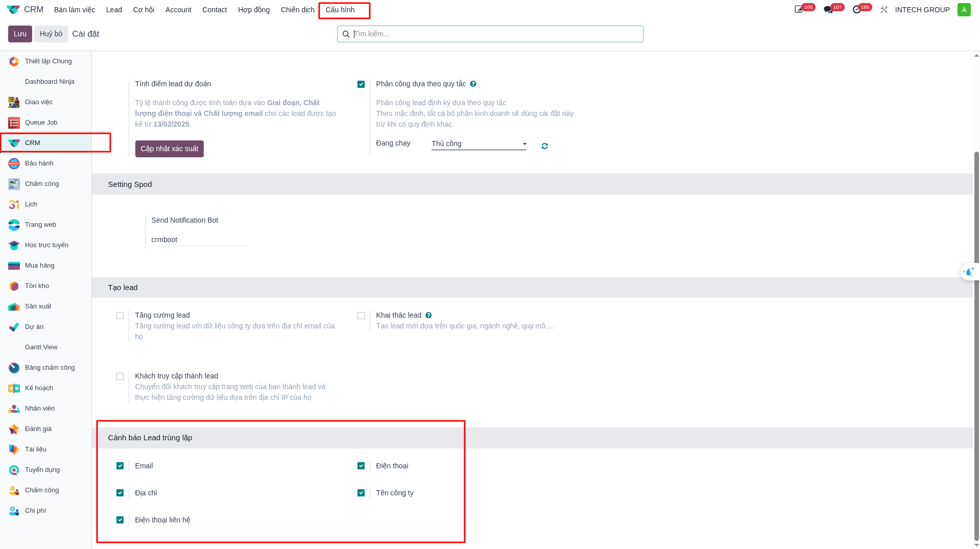Open the user avatar A menu
Viewport: 980px width, 549px height.
[964, 10]
